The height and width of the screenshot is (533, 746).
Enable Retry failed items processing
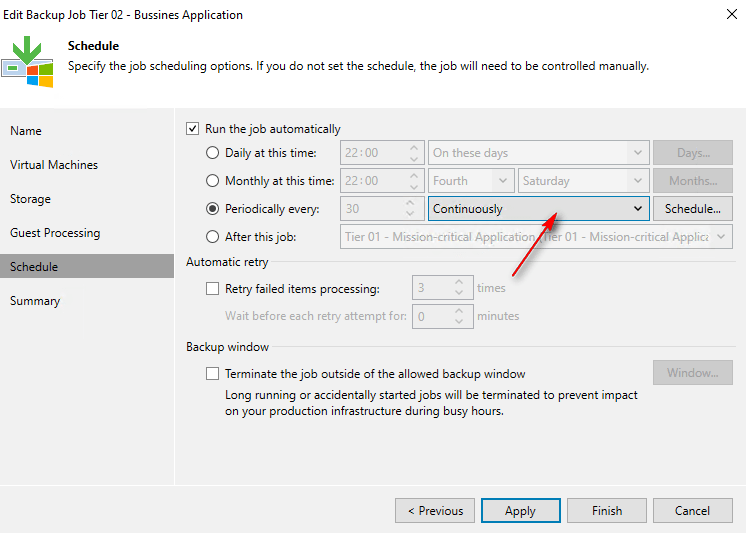[212, 289]
